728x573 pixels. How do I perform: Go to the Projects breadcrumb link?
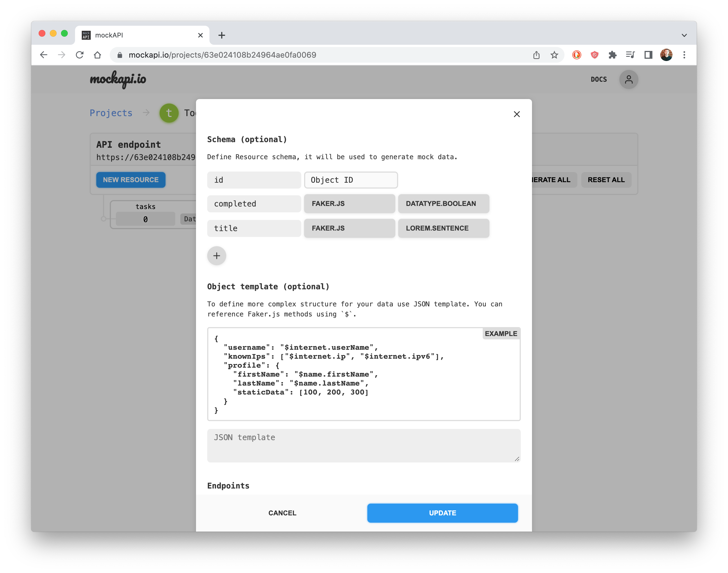coord(111,113)
